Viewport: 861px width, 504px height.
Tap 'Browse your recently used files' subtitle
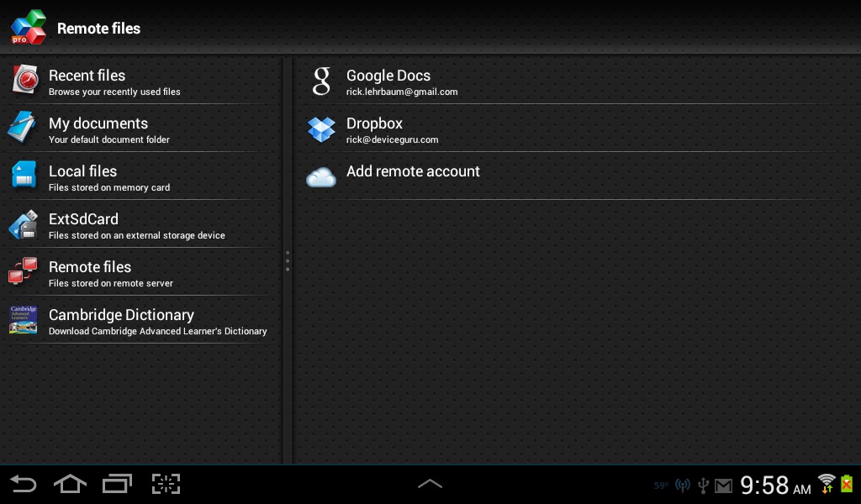[114, 92]
